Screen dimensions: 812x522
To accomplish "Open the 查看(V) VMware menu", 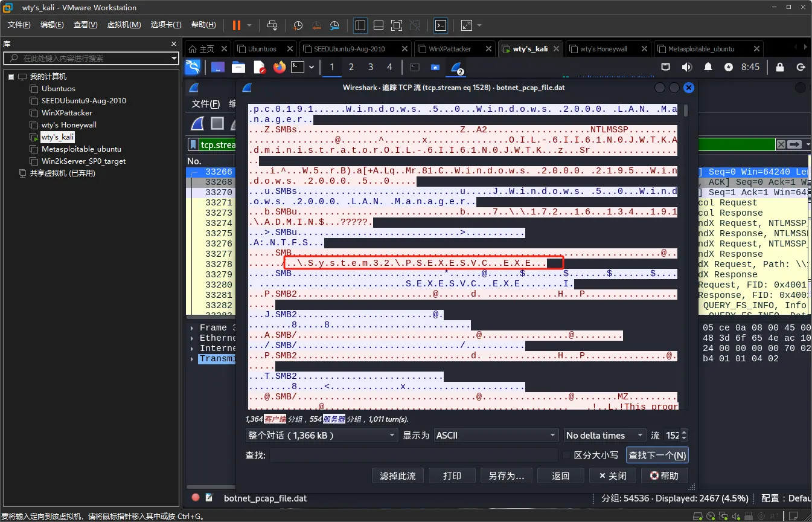I will click(85, 25).
